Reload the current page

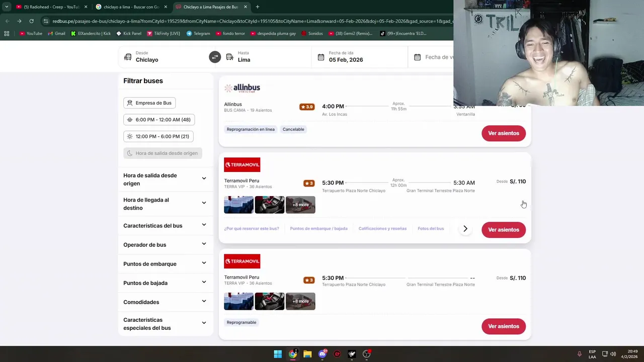[31, 21]
